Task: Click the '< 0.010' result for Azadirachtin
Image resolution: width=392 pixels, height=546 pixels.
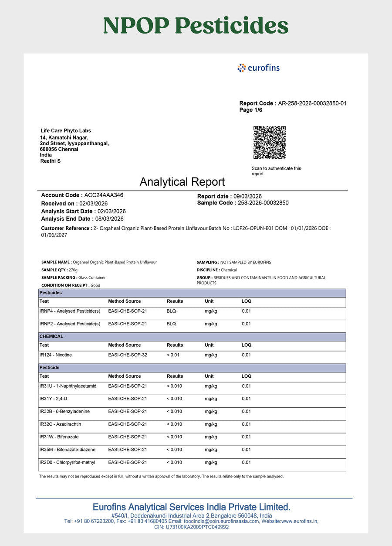Action: [174, 424]
